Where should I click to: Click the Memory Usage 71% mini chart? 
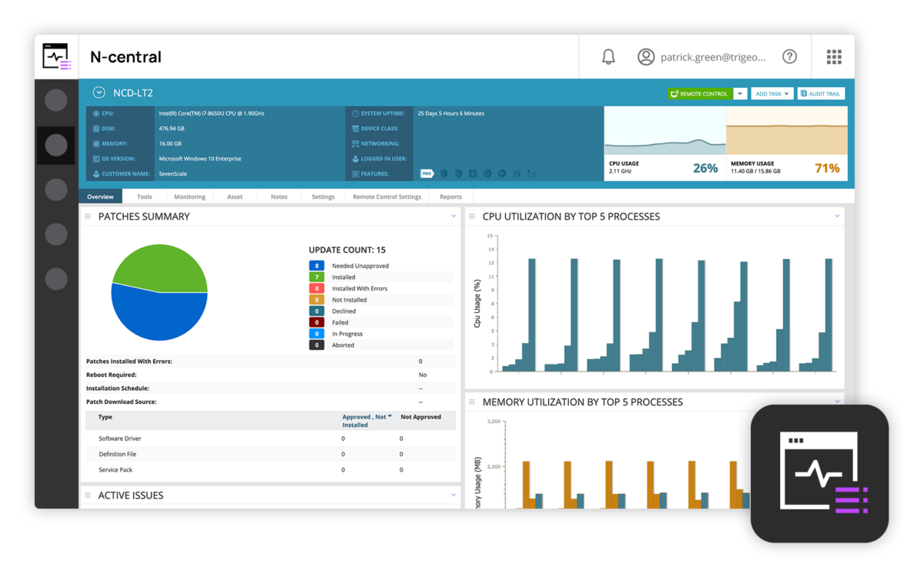[787, 143]
